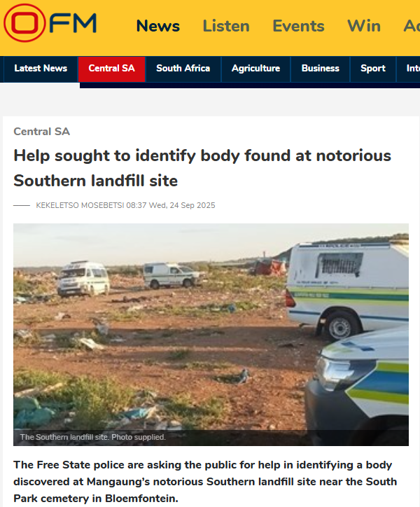Image resolution: width=420 pixels, height=507 pixels.
Task: Select the Agriculture tab
Action: pos(255,69)
